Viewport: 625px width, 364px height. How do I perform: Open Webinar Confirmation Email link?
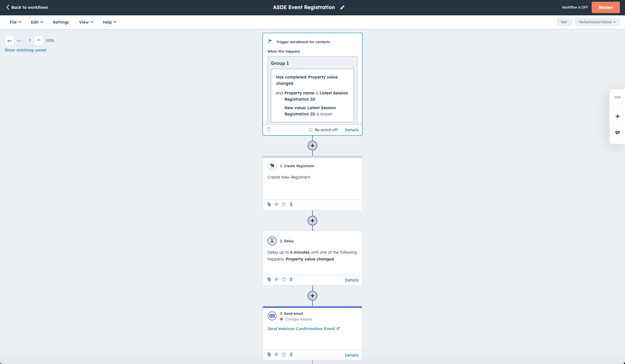pos(309,329)
